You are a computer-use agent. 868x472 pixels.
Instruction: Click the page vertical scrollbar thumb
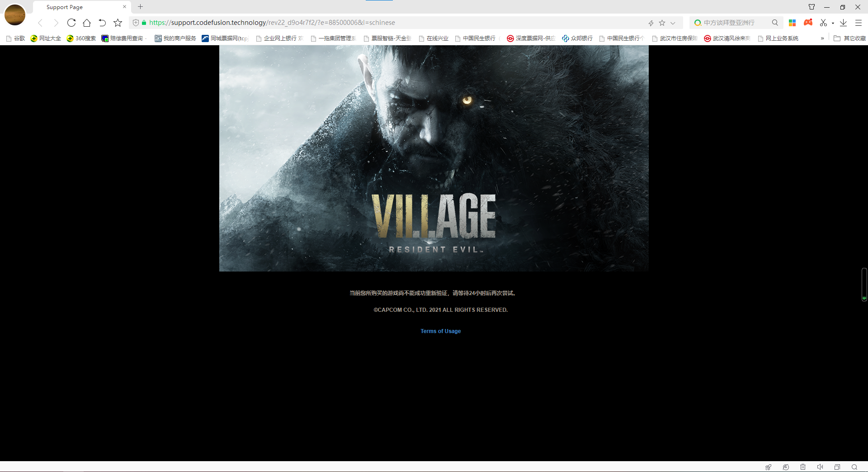[x=864, y=284]
